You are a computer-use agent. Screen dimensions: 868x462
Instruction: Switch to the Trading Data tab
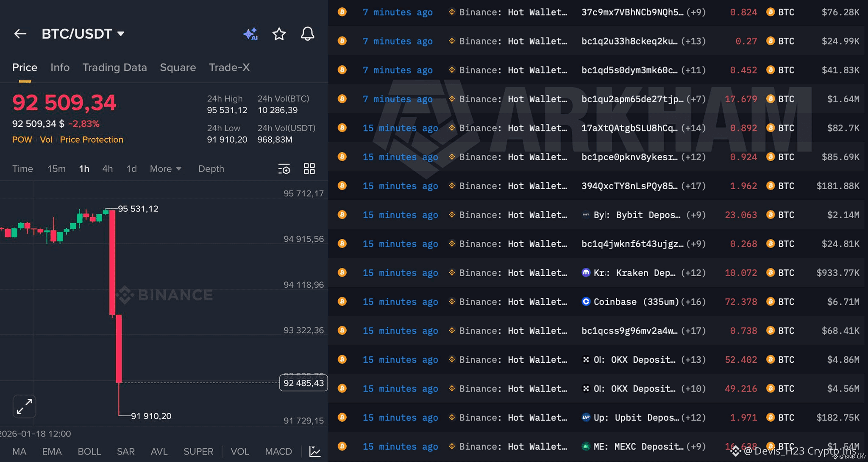(x=115, y=67)
